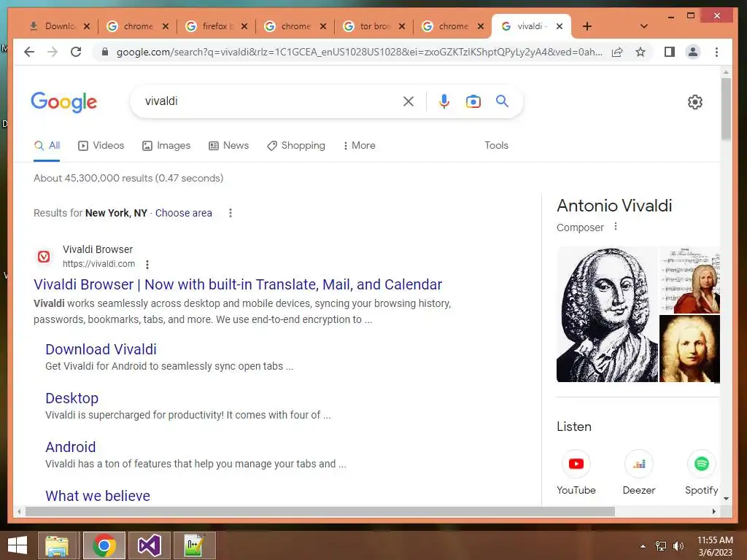Image resolution: width=747 pixels, height=560 pixels.
Task: Click the scroll right arrow at bottom
Action: coord(713,511)
